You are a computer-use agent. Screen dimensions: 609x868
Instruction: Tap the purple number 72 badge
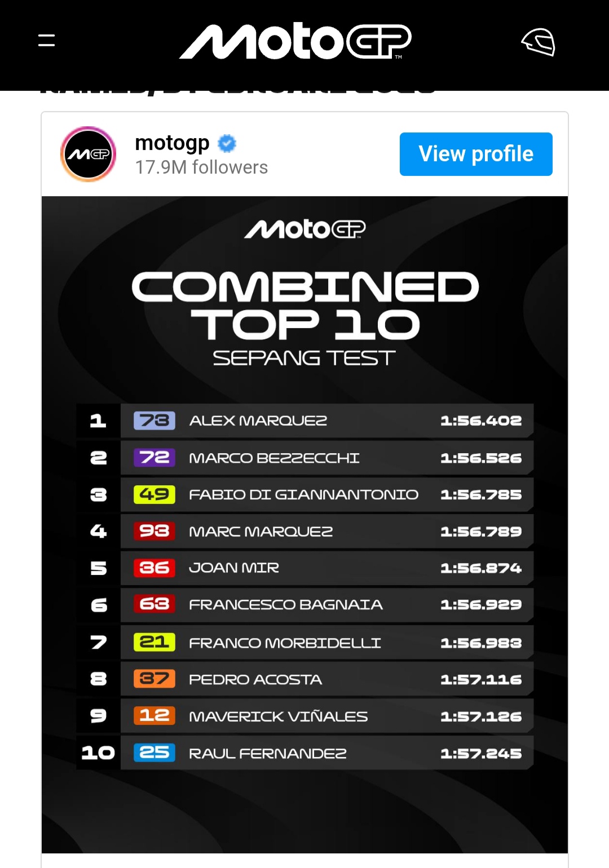tap(155, 458)
